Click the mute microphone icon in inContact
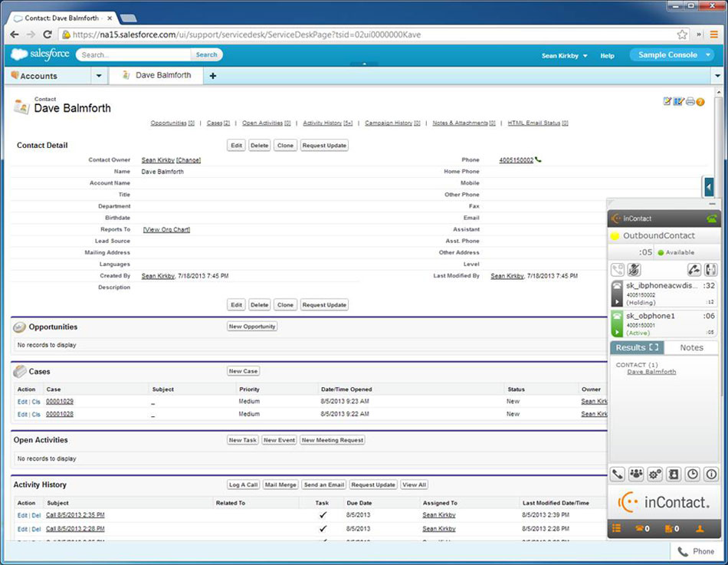728x565 pixels. pyautogui.click(x=635, y=270)
